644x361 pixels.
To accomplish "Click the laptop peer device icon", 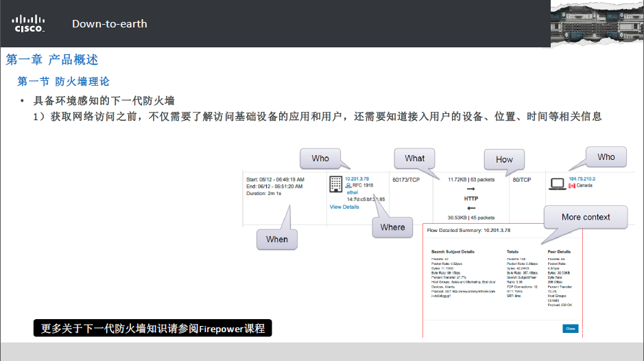I will [x=556, y=183].
